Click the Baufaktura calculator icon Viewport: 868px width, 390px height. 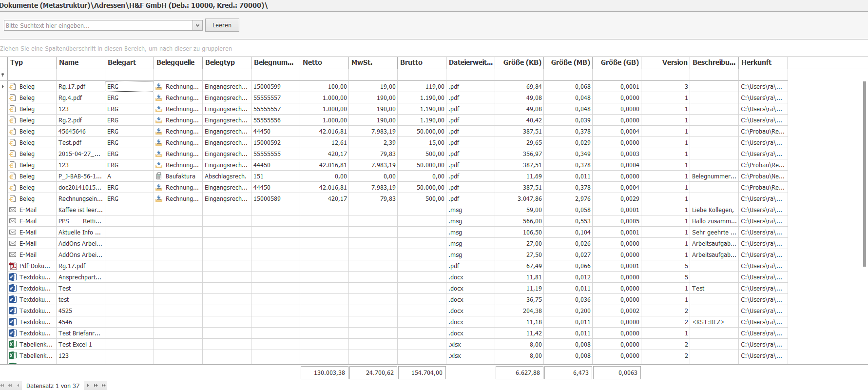tap(159, 176)
